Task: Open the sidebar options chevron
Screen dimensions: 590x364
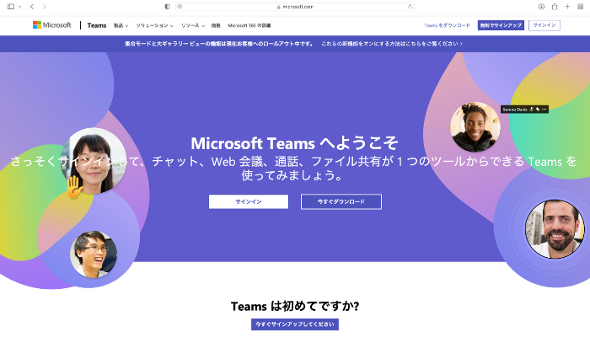Action: click(x=19, y=7)
